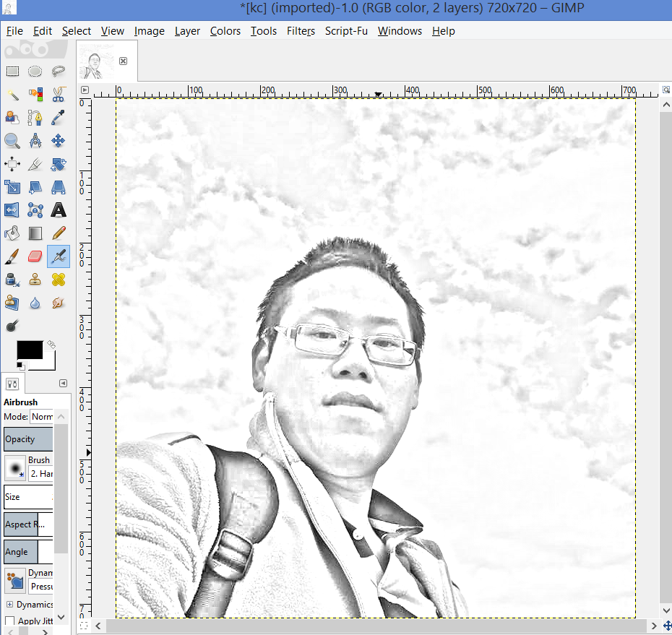Pick the Color Picker eyedropper tool
The height and width of the screenshot is (635, 672).
[59, 118]
